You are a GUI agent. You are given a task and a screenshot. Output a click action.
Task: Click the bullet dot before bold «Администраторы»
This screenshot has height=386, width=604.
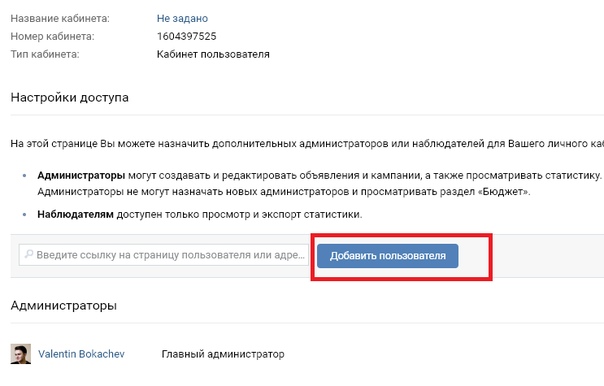tap(25, 176)
